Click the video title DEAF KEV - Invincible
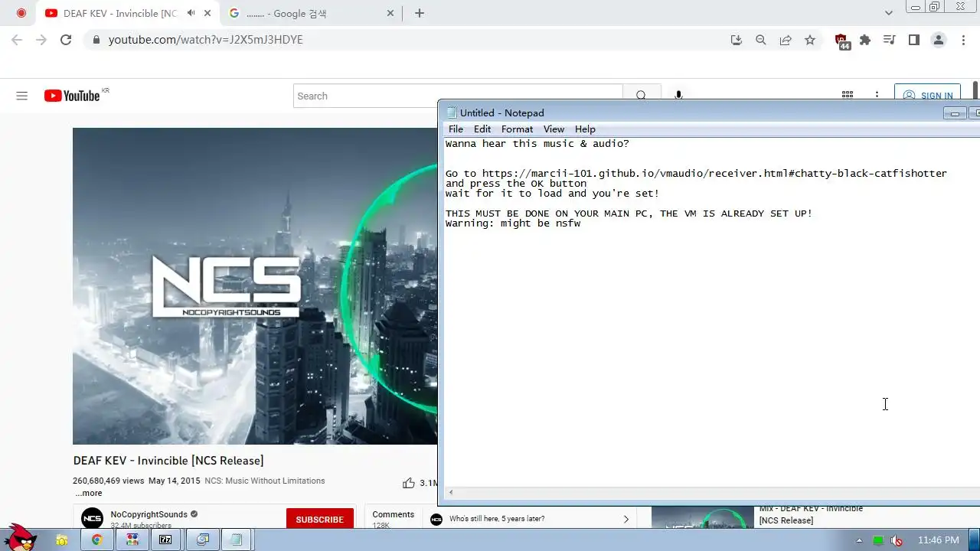This screenshot has width=980, height=551. click(x=168, y=461)
